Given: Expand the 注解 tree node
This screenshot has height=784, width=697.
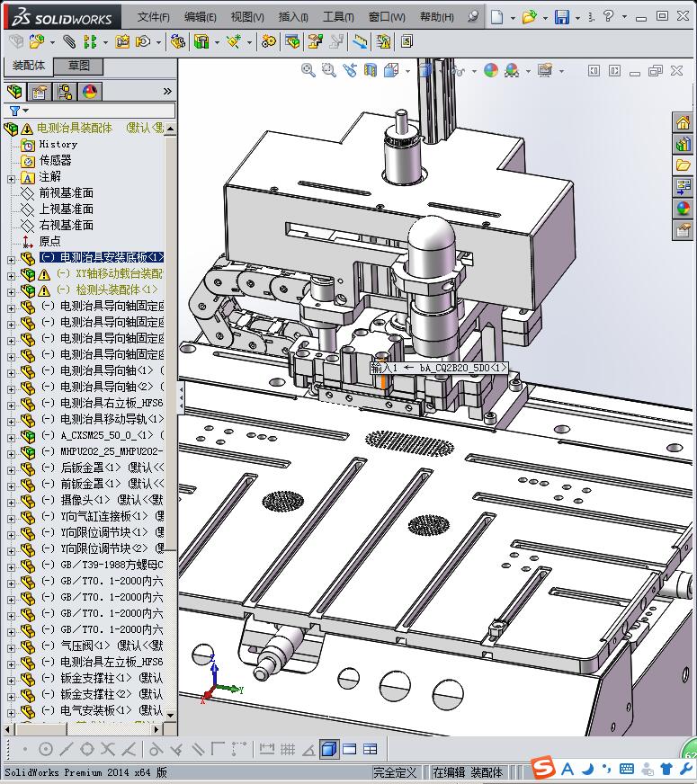Looking at the screenshot, I should [11, 179].
